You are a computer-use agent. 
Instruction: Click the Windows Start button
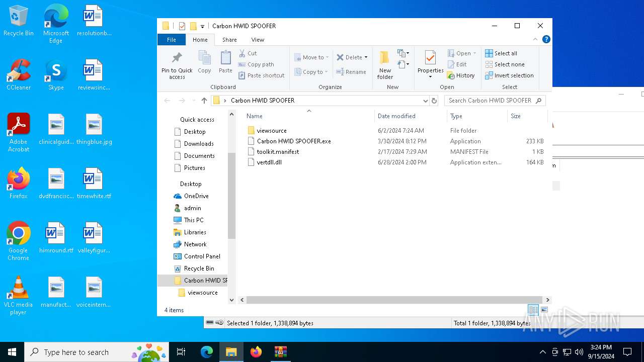click(12, 352)
